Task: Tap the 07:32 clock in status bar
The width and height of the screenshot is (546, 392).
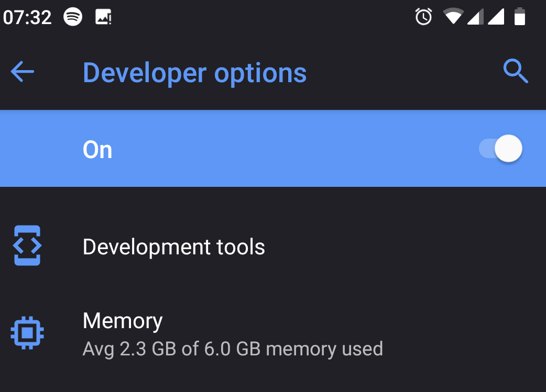Action: click(27, 18)
